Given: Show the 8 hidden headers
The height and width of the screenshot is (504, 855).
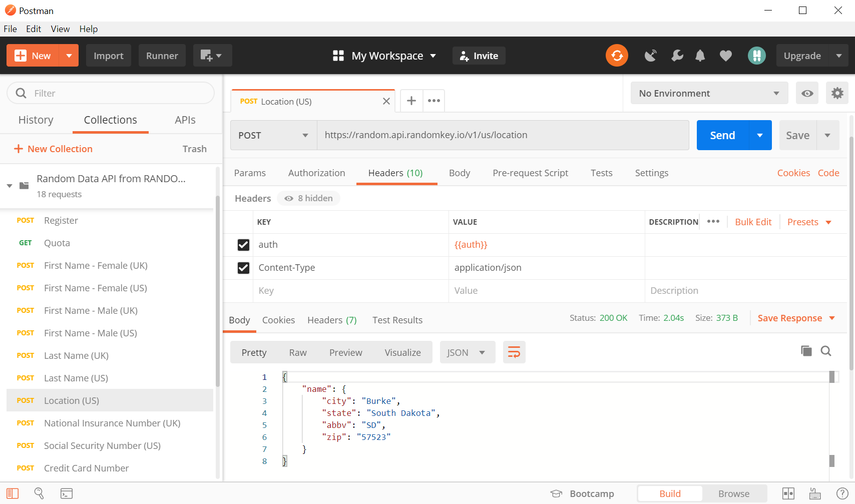Looking at the screenshot, I should [308, 198].
